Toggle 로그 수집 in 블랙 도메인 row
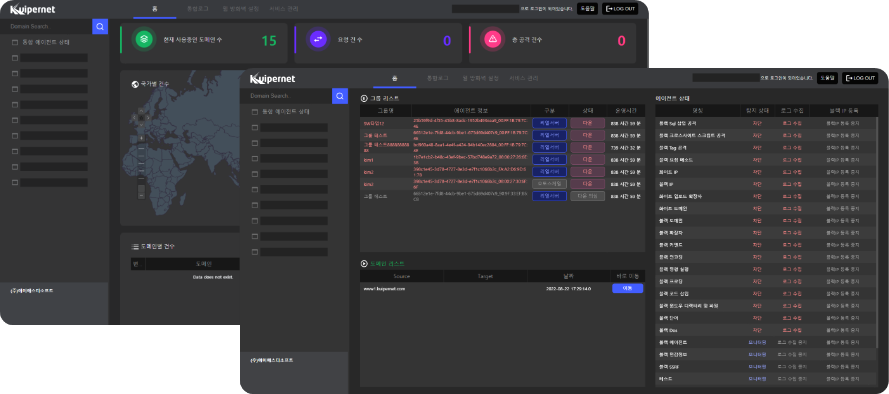889x394 pixels. pos(792,221)
